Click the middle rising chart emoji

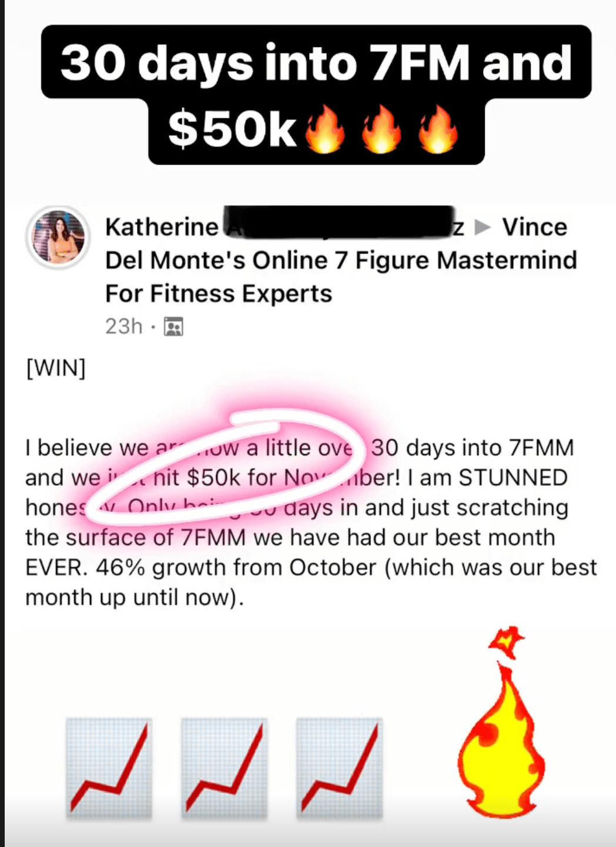tap(224, 769)
